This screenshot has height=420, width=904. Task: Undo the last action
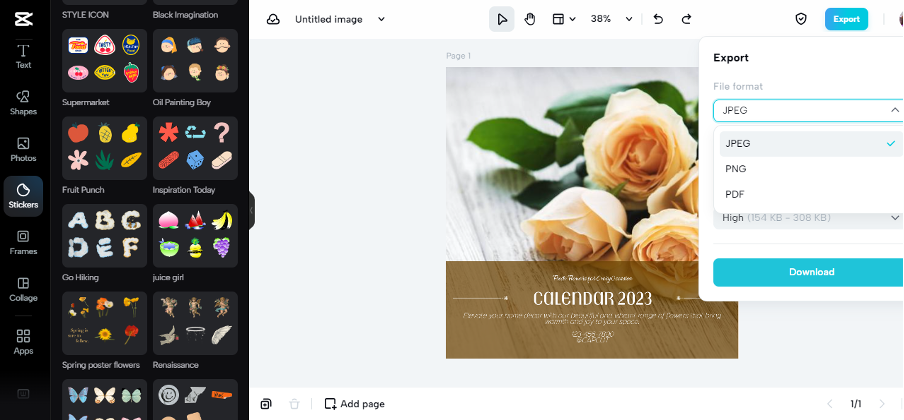pos(658,19)
